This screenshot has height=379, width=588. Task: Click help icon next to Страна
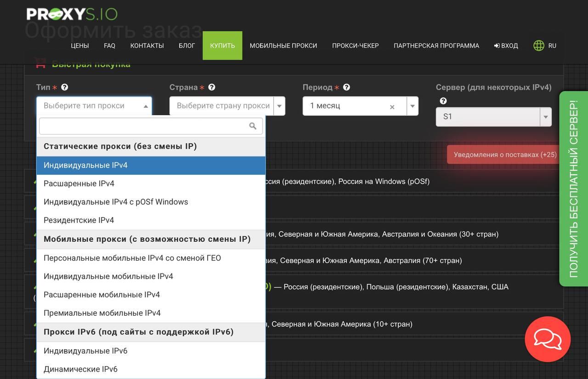(212, 87)
